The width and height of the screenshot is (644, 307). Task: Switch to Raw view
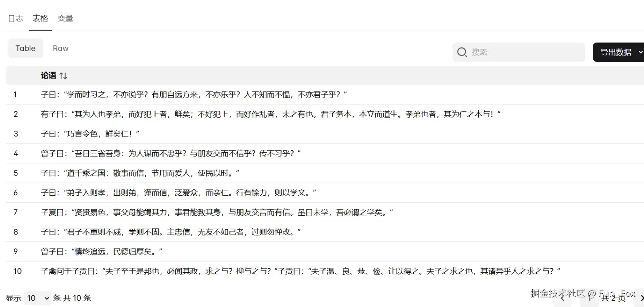click(x=61, y=49)
